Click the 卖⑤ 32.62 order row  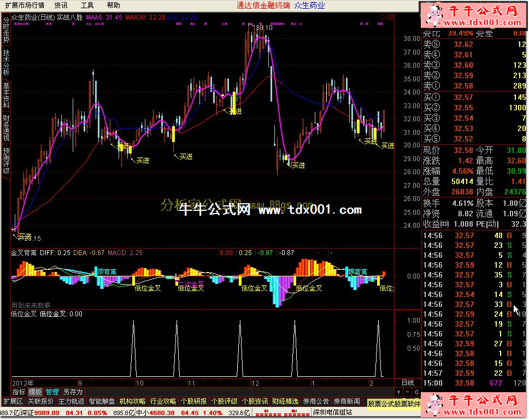pos(474,44)
